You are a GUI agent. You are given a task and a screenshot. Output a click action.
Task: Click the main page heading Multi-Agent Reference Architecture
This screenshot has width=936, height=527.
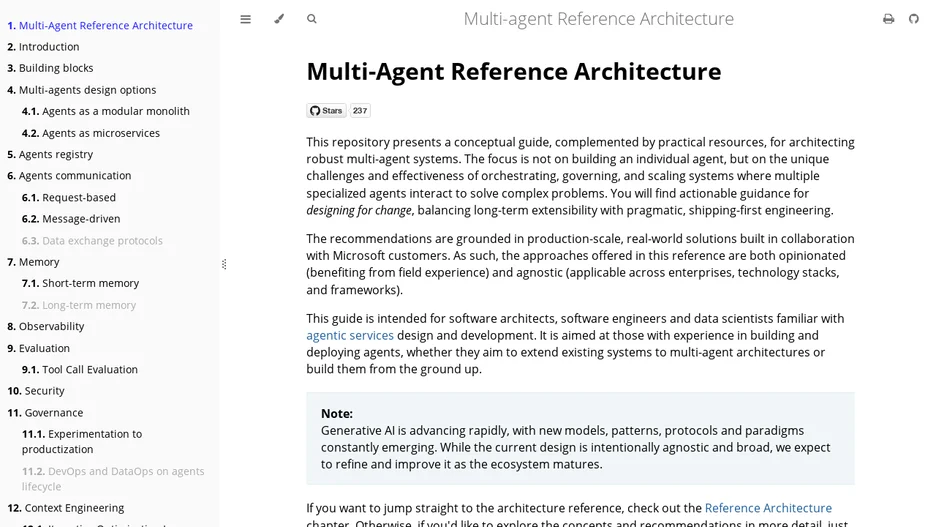tap(514, 72)
